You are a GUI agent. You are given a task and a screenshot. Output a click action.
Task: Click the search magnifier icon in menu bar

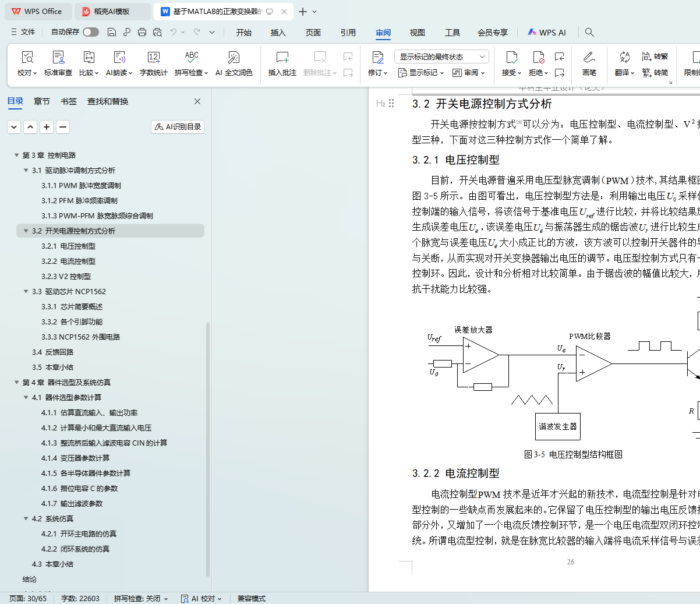(x=589, y=32)
